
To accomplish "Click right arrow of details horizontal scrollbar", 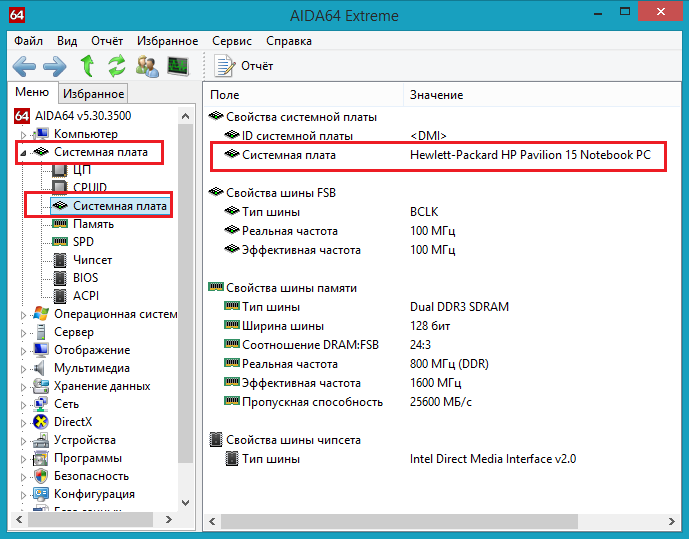I will (672, 521).
